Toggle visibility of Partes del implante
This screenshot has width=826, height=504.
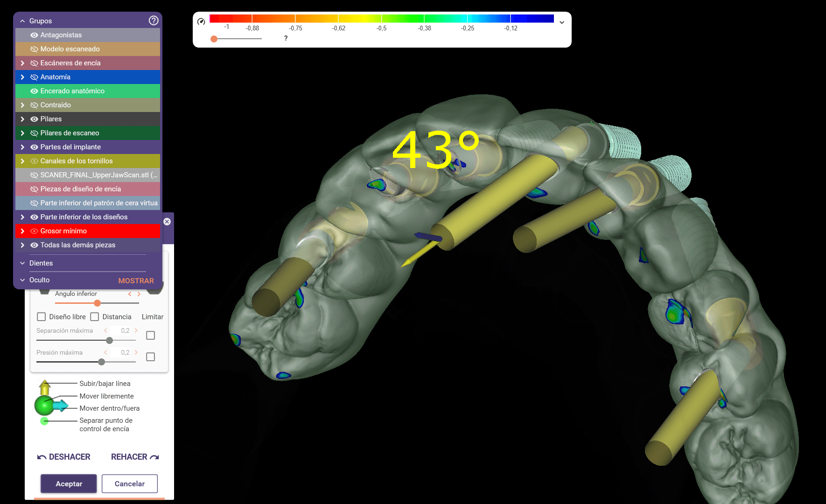tap(34, 147)
